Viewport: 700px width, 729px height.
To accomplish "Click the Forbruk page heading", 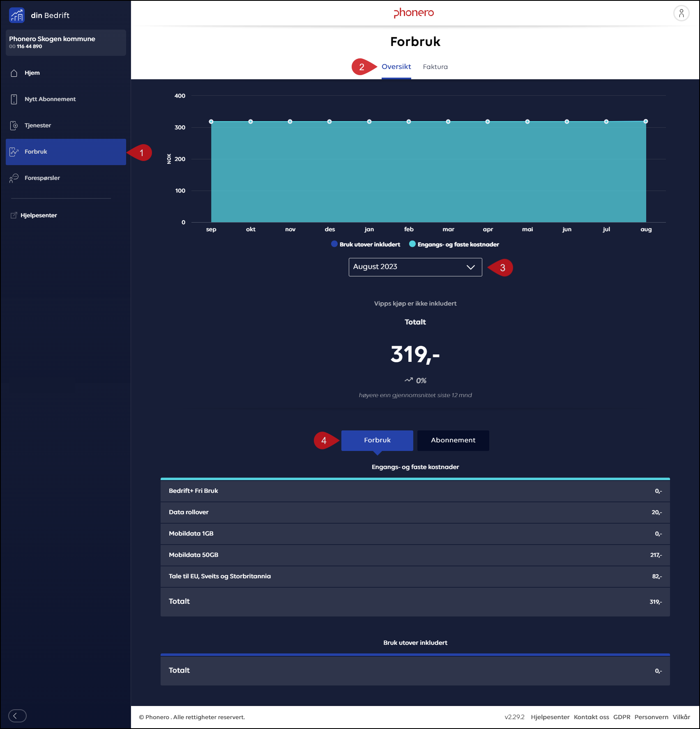I will tap(415, 41).
